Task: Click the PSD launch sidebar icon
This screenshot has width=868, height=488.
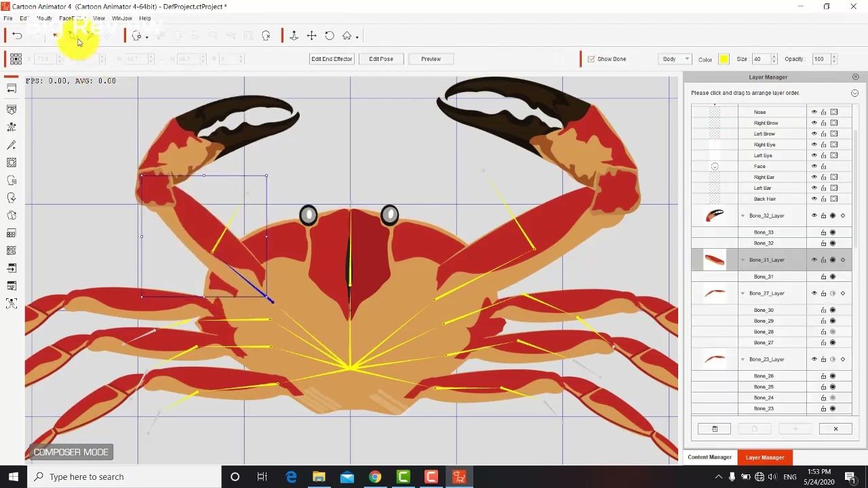Action: coord(12,286)
